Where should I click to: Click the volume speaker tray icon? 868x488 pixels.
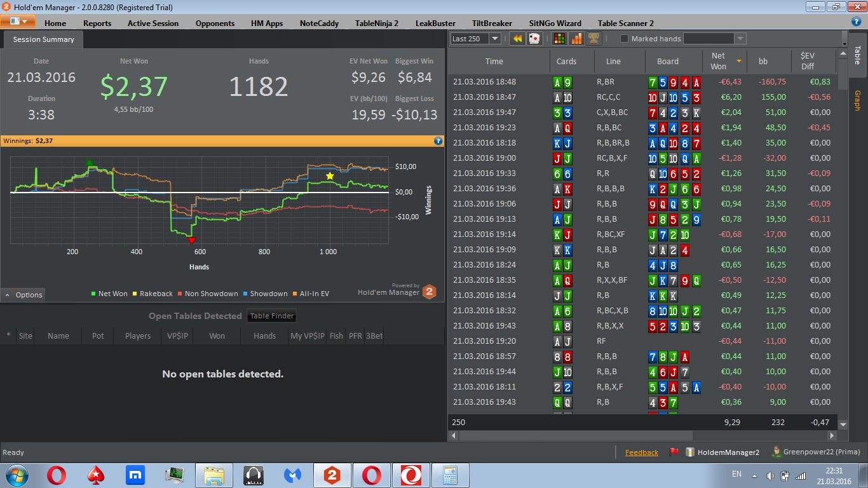pos(770,475)
